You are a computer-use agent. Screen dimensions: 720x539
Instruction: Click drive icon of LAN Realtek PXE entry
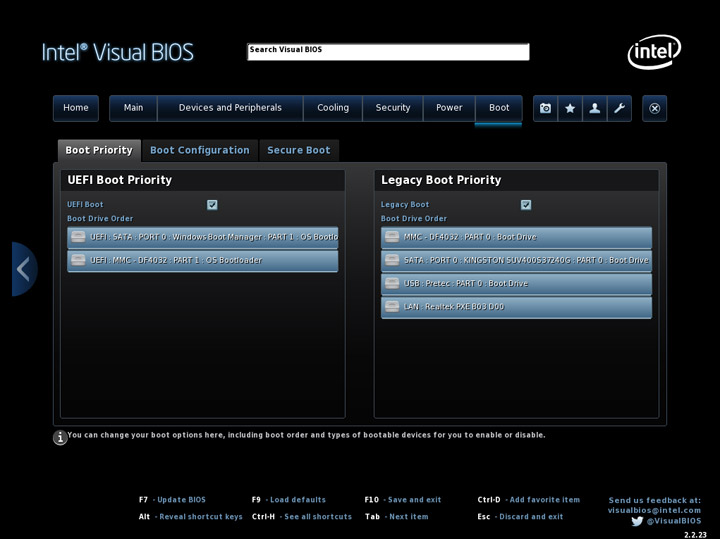click(392, 306)
